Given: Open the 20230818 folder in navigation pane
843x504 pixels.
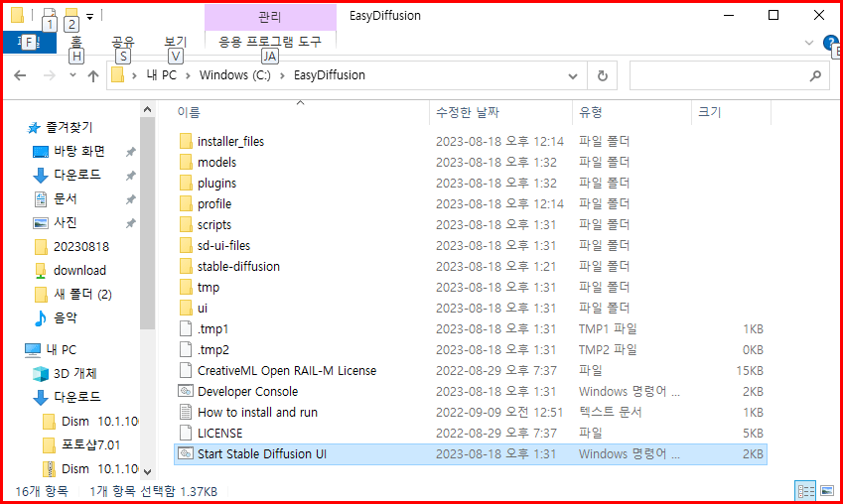Looking at the screenshot, I should (x=71, y=247).
